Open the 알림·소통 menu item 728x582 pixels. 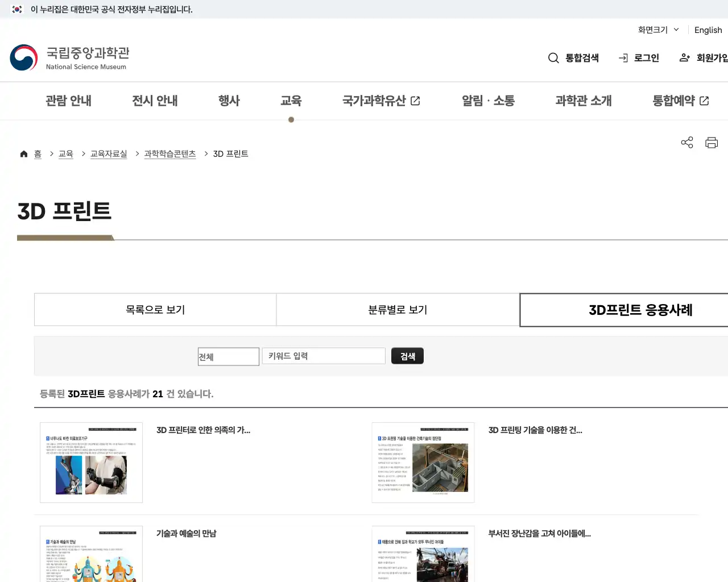487,101
